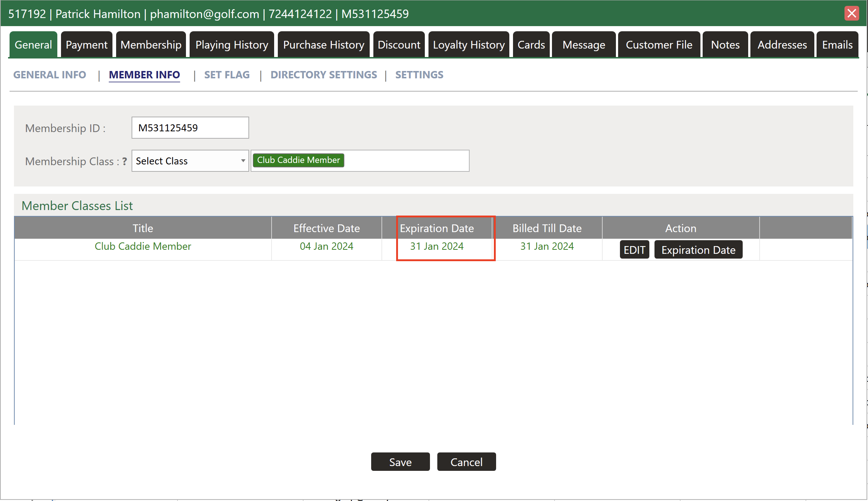Save the member info changes
This screenshot has height=501, width=868.
[x=400, y=462]
